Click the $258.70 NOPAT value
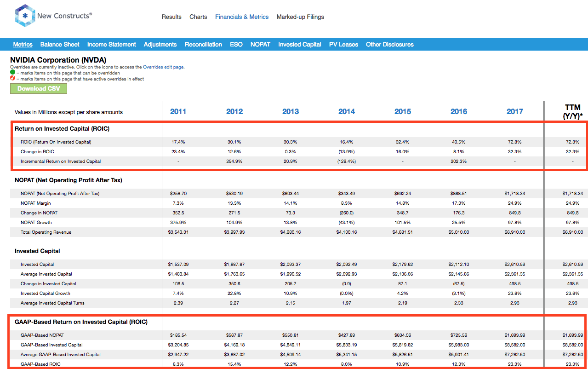 coord(178,194)
